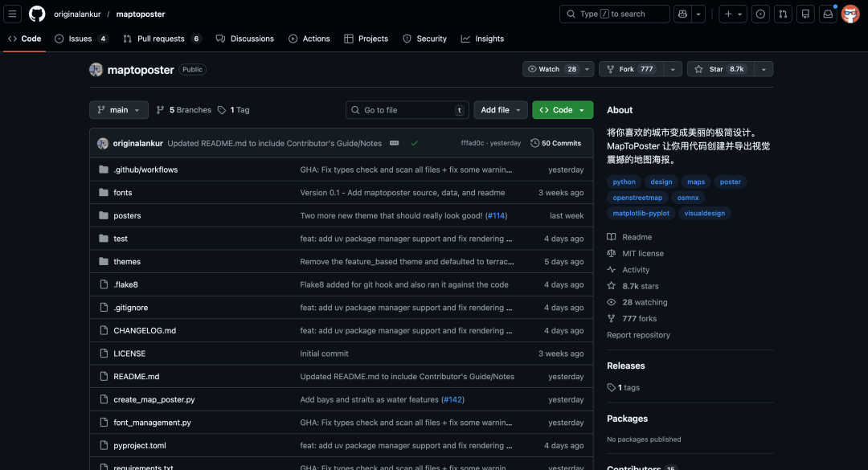This screenshot has width=868, height=470.
Task: Open the Insights tab
Action: pos(482,38)
